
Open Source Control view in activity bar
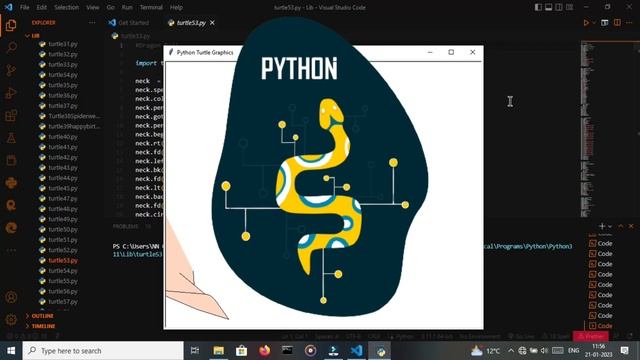(x=11, y=70)
